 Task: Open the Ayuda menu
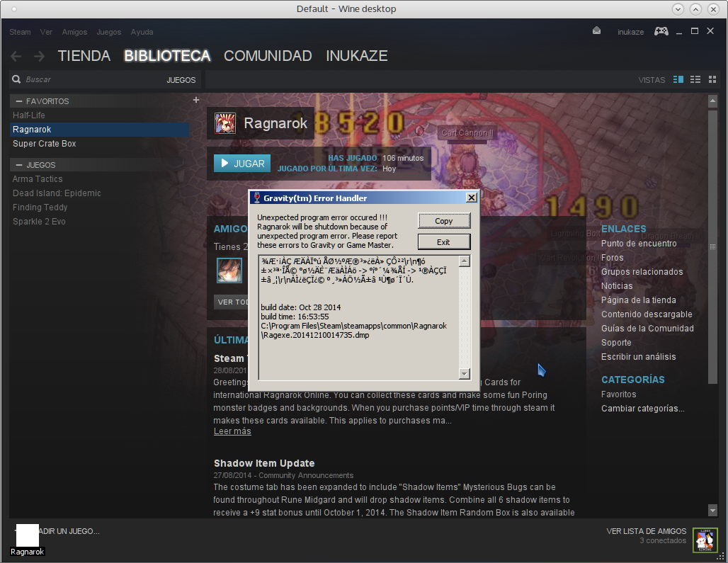(142, 32)
